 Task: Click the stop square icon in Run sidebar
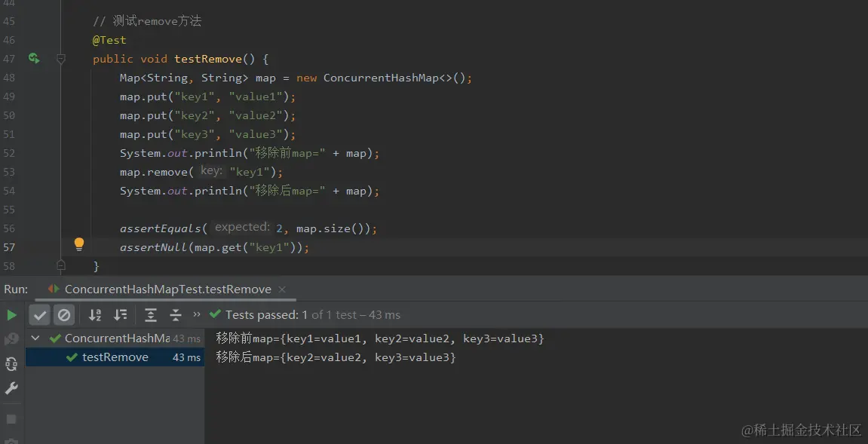11,418
